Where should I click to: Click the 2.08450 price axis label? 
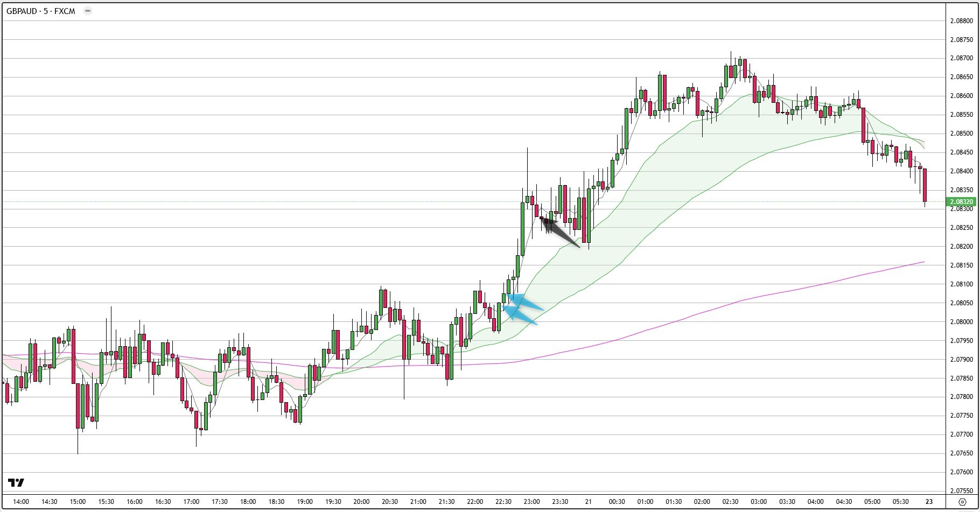point(961,152)
